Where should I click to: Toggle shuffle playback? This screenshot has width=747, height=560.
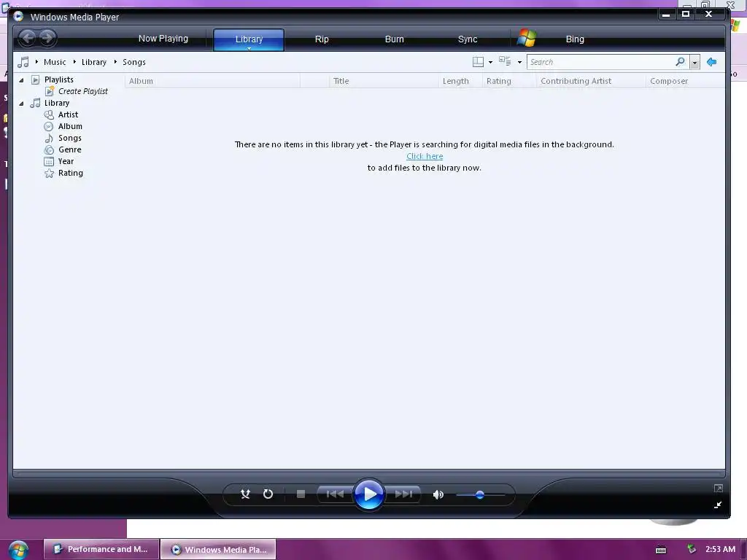coord(245,494)
